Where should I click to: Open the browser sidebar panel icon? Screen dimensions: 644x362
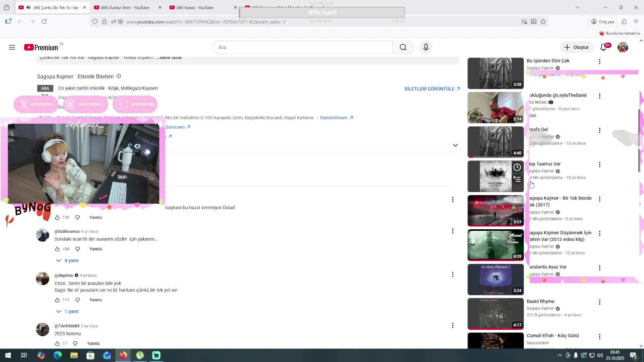pyautogui.click(x=8, y=22)
